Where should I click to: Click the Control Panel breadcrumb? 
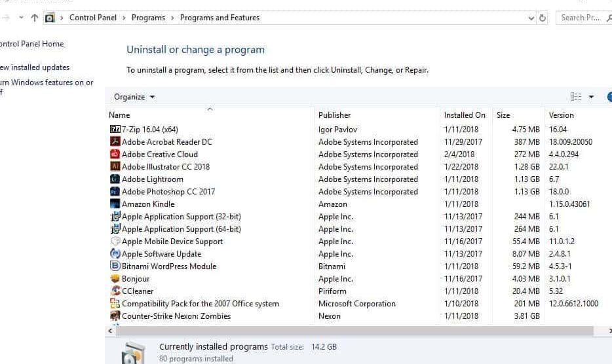(93, 18)
